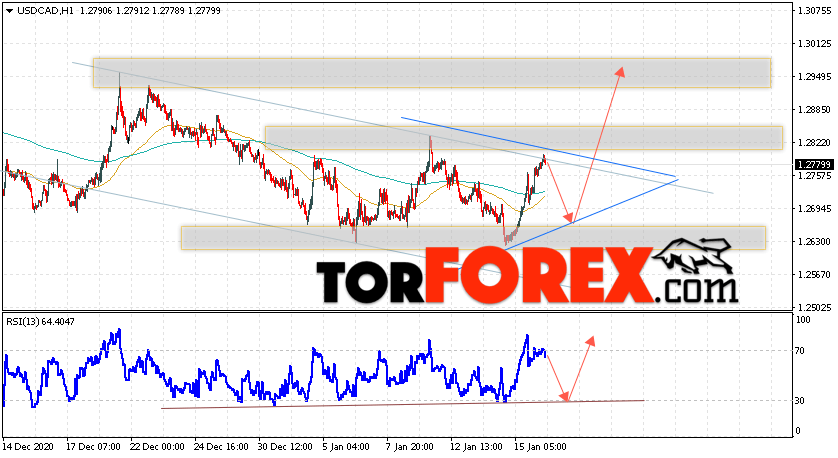
Task: Select the 1.29495 price axis label
Action: [x=814, y=77]
